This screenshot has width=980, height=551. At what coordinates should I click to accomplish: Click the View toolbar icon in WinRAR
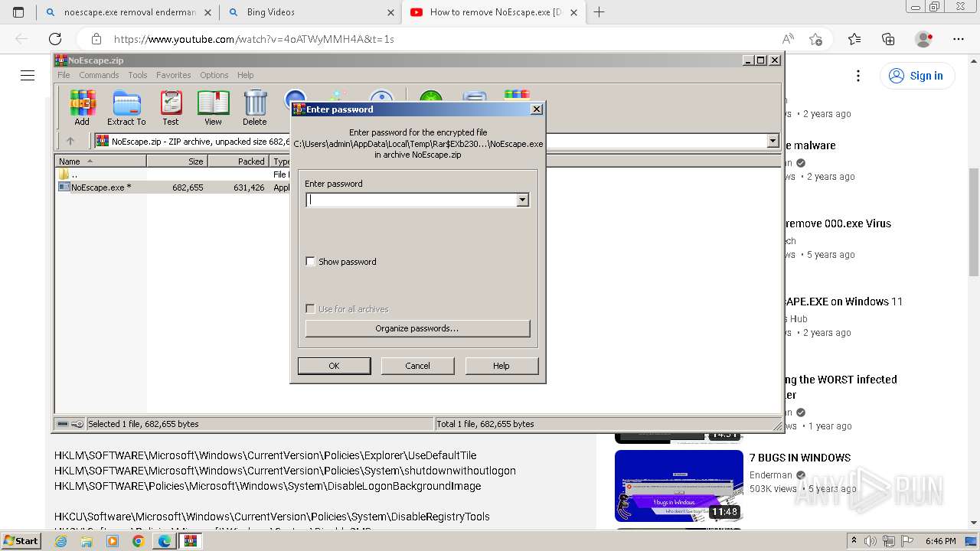213,108
